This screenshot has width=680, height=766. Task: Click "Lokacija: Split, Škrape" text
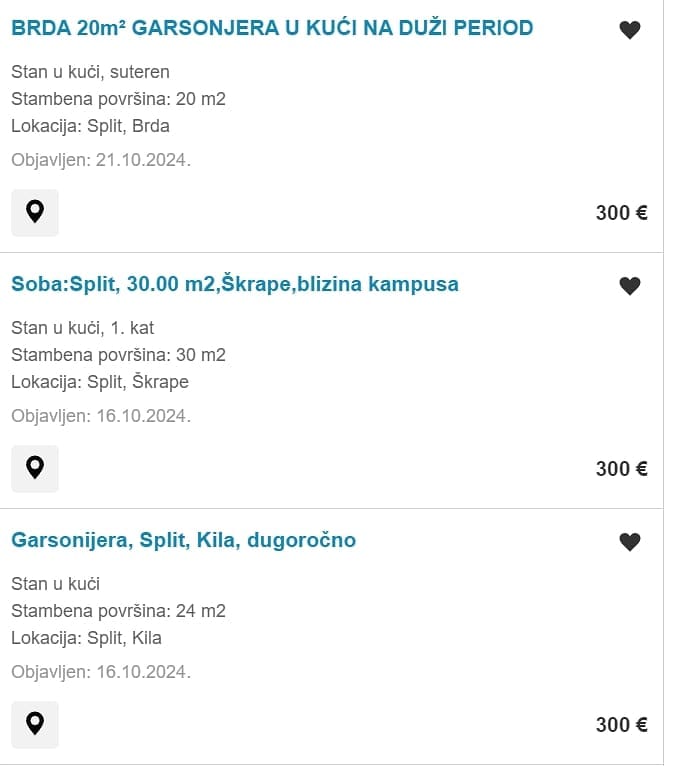point(100,382)
